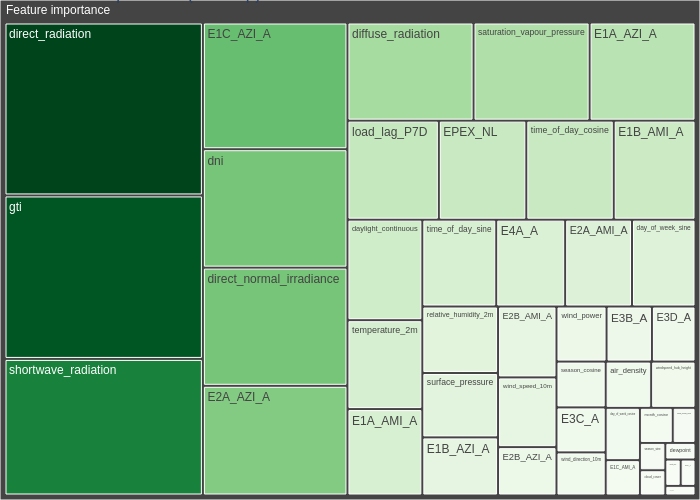This screenshot has width=700, height=500.
Task: Select the cloud_cover tile
Action: pos(653,483)
